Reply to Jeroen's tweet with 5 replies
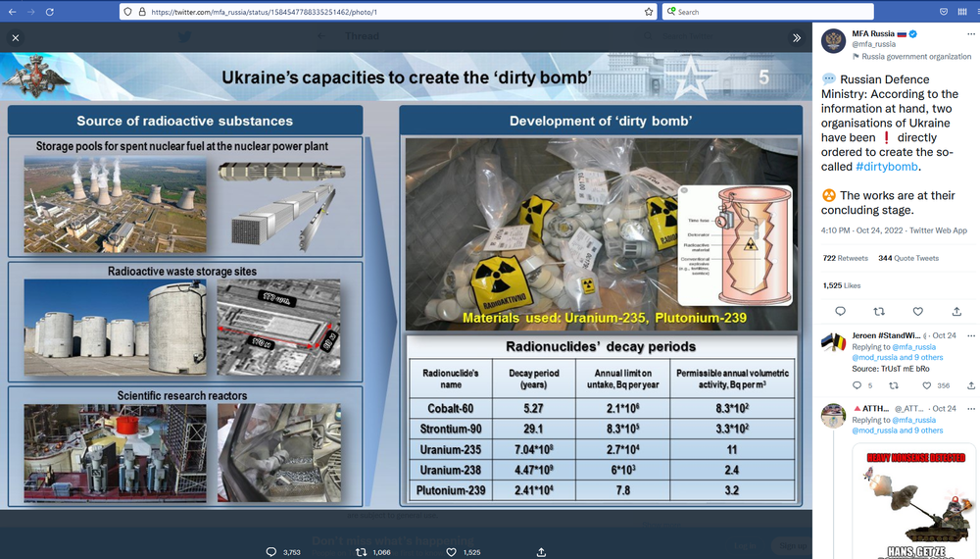 click(x=857, y=385)
